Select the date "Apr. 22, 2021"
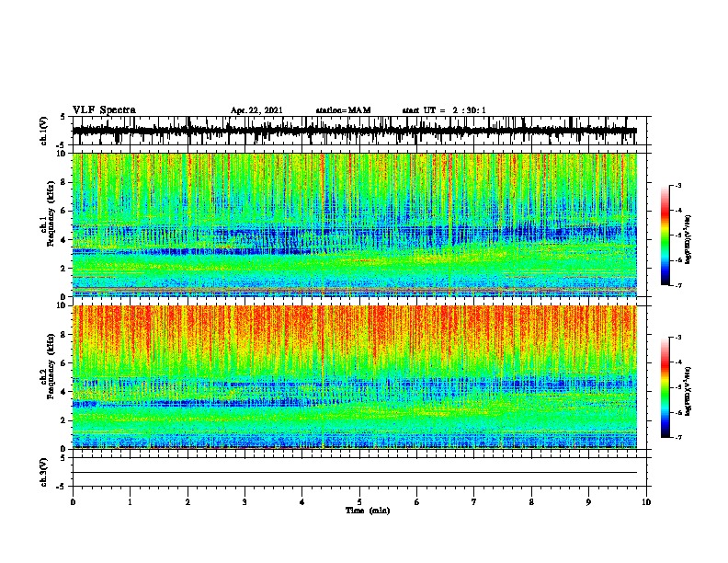 [x=256, y=110]
